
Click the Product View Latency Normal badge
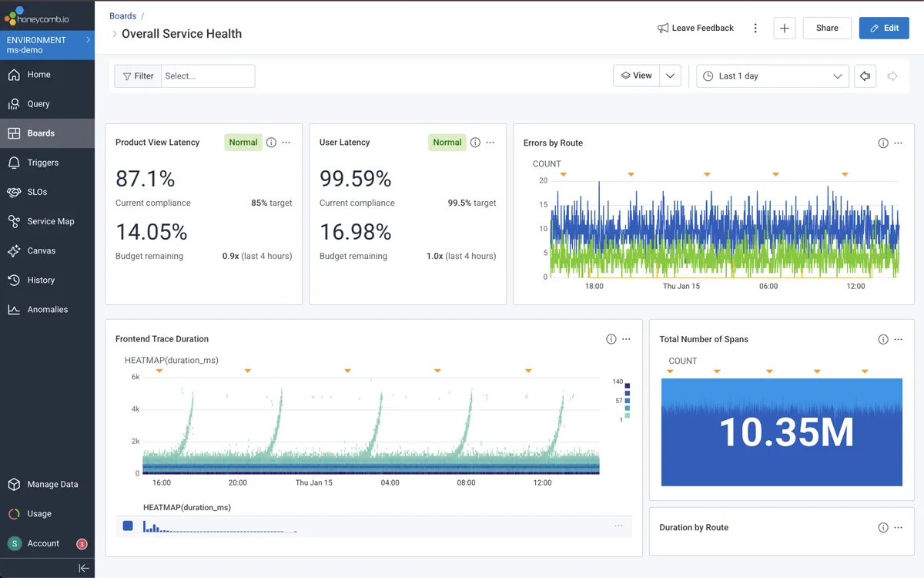pyautogui.click(x=243, y=143)
